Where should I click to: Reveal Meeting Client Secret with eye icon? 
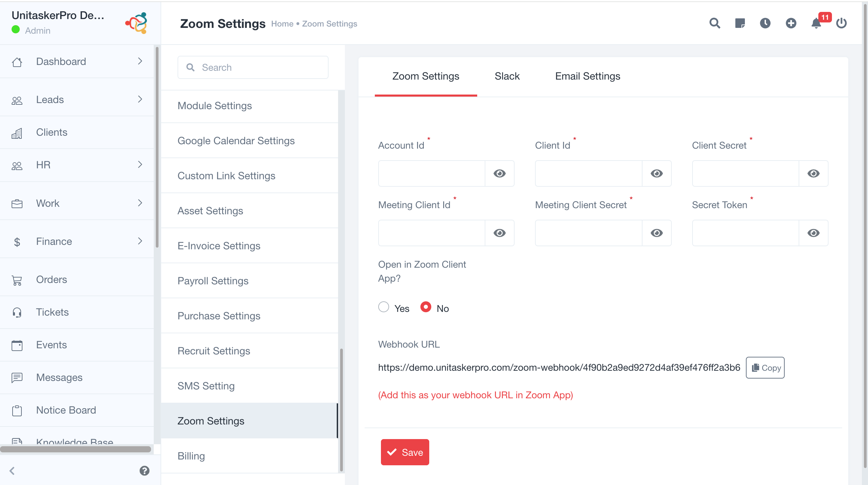(x=657, y=233)
